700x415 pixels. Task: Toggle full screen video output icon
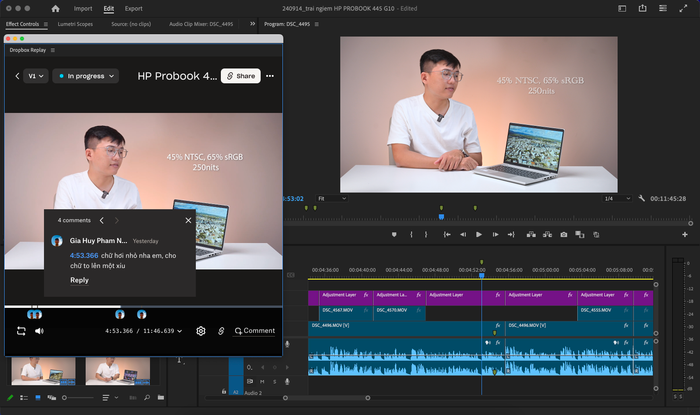[x=683, y=8]
